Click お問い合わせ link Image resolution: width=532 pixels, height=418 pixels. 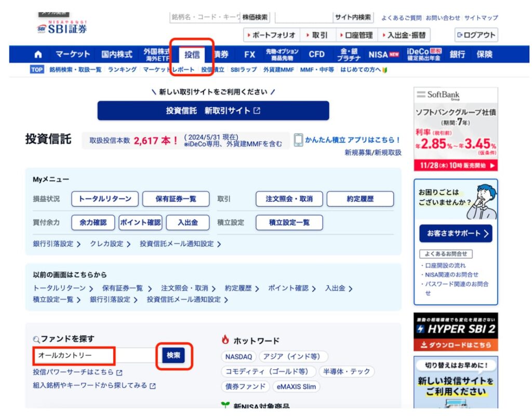[x=443, y=18]
